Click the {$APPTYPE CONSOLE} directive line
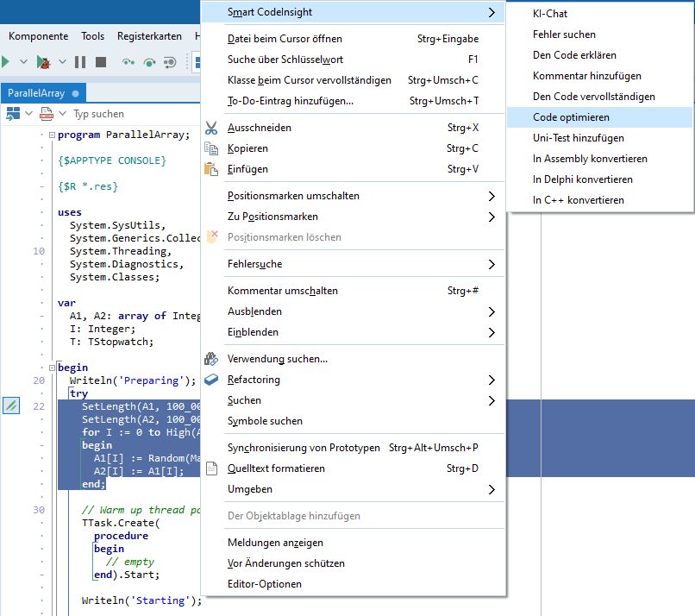 pos(112,160)
